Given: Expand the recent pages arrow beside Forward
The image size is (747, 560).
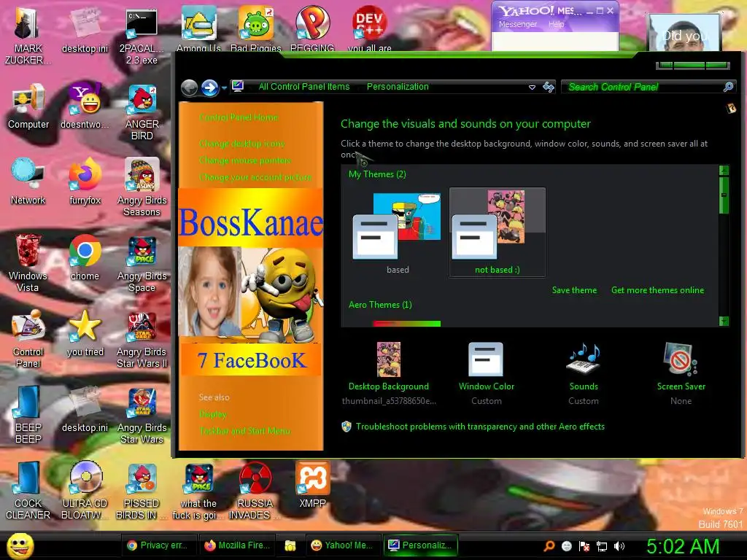Looking at the screenshot, I should [x=223, y=88].
